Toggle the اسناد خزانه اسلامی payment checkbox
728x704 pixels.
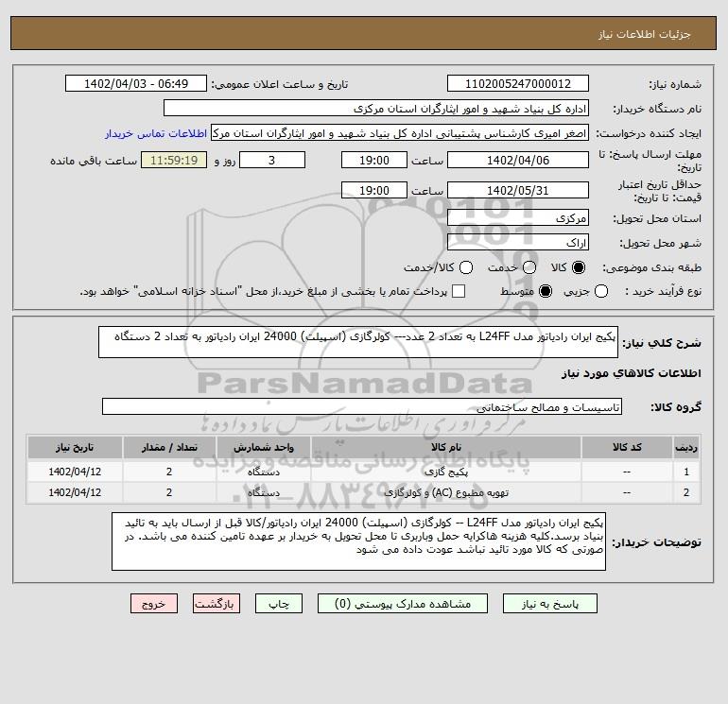coord(459,291)
